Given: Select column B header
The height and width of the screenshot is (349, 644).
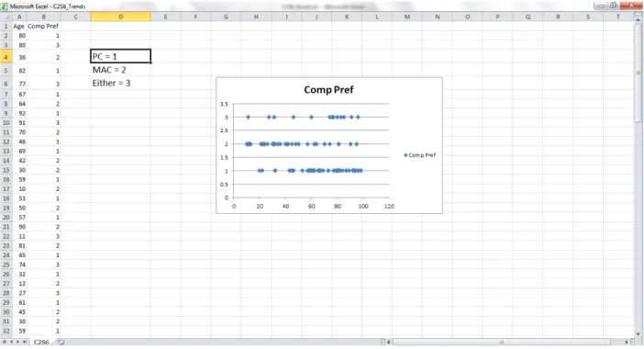Looking at the screenshot, I should click(x=43, y=17).
